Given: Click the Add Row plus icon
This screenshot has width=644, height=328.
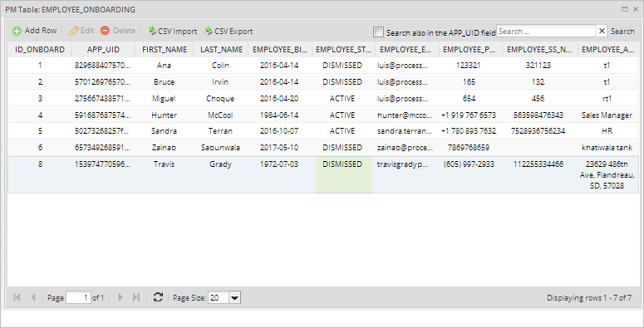Looking at the screenshot, I should [x=17, y=31].
